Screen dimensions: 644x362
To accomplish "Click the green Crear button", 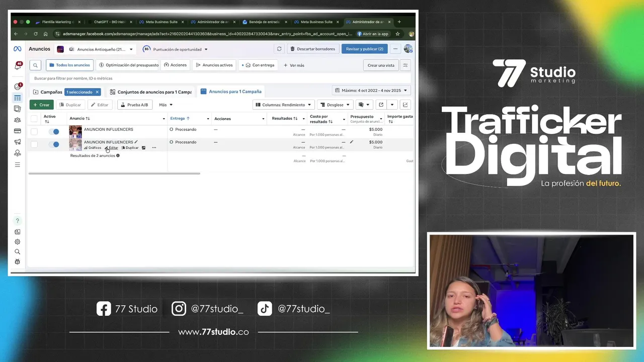I will (41, 105).
